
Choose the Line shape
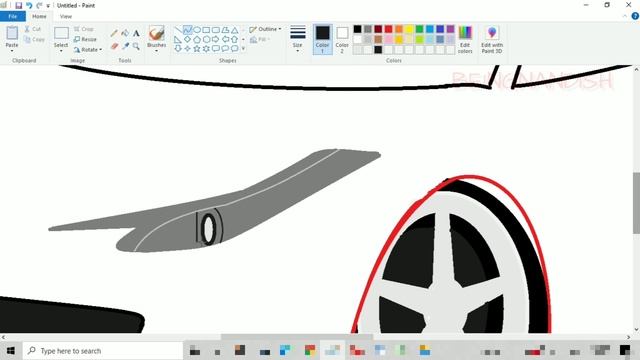point(178,30)
